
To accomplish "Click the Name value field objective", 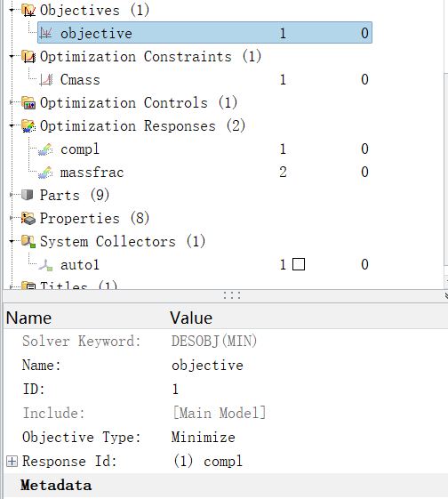I will coord(207,366).
